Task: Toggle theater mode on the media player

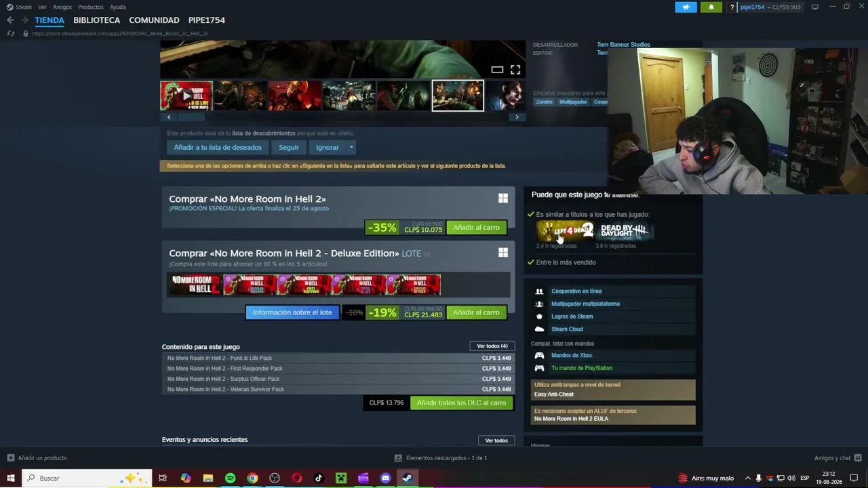Action: tap(497, 70)
